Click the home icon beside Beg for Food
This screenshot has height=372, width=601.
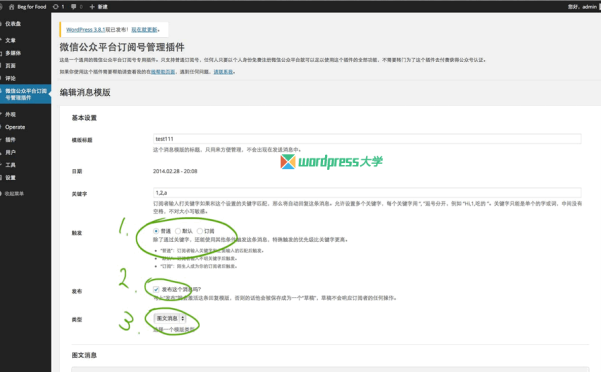tap(11, 7)
